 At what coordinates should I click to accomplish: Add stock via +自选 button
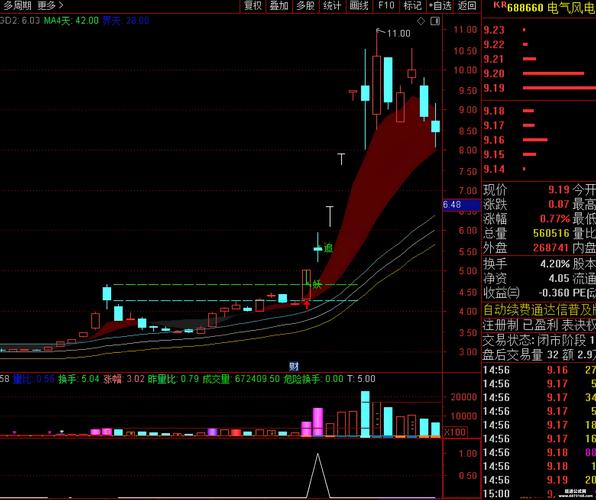point(440,6)
